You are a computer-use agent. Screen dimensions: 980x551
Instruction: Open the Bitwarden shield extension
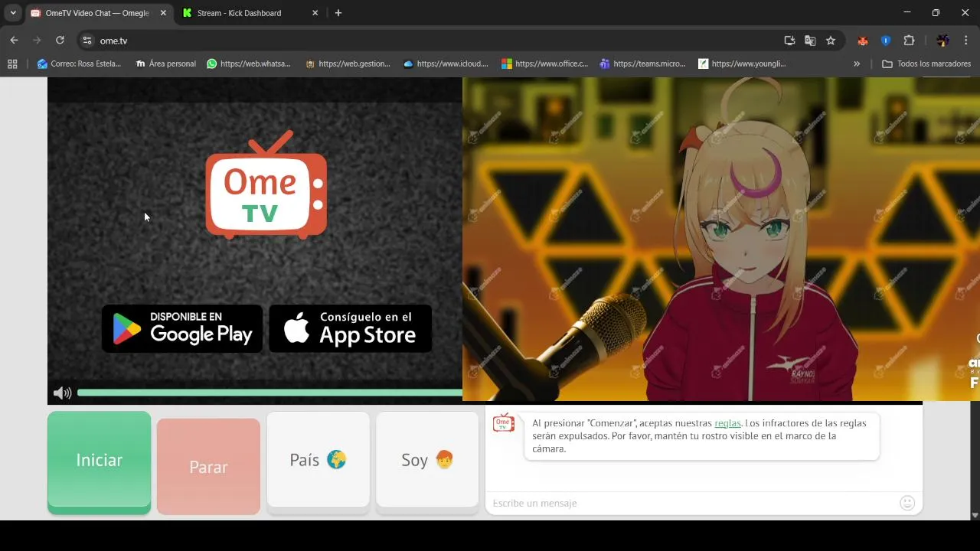(x=886, y=41)
